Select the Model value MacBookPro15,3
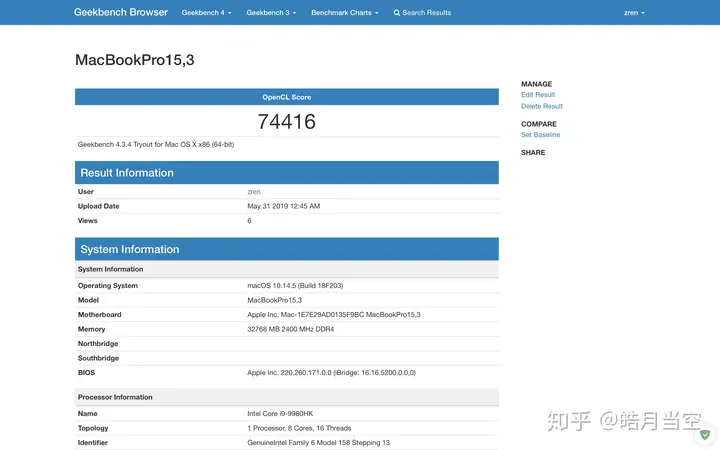The height and width of the screenshot is (450, 720). pyautogui.click(x=274, y=300)
